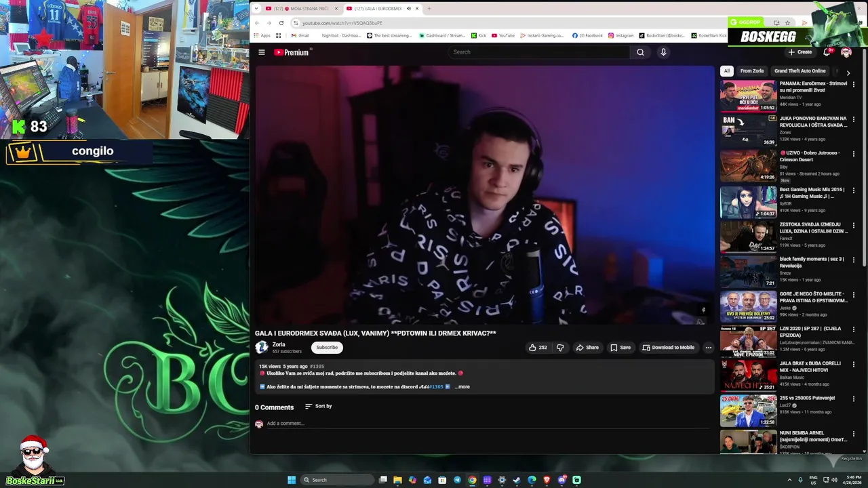Start voice search with microphone icon
The height and width of the screenshot is (488, 868).
pyautogui.click(x=663, y=52)
